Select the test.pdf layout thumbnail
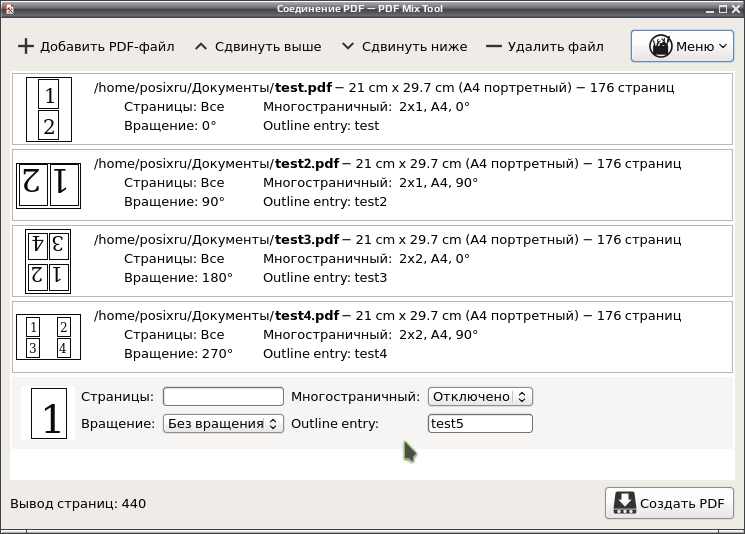Viewport: 745px width, 534px height. [49, 110]
